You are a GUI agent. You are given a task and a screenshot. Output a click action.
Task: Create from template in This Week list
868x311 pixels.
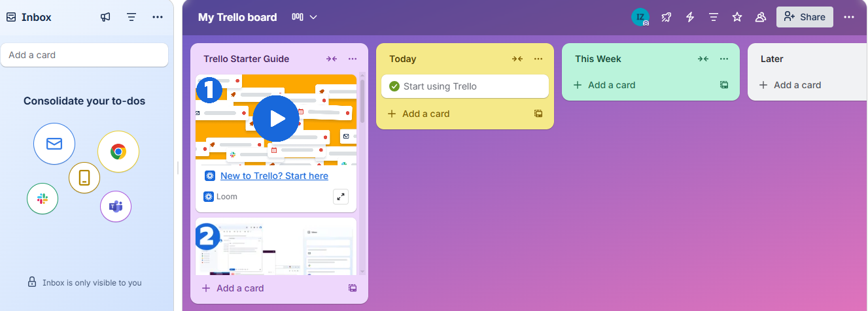click(x=724, y=85)
